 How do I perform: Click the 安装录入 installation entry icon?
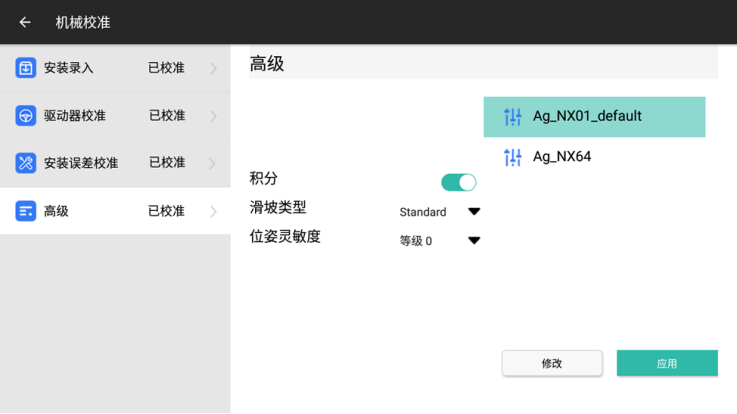click(26, 68)
